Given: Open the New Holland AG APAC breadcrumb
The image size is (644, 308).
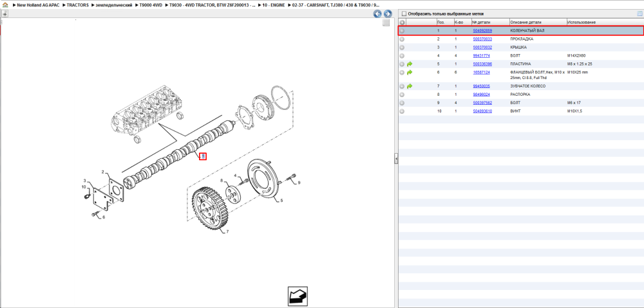Looking at the screenshot, I should [39, 5].
